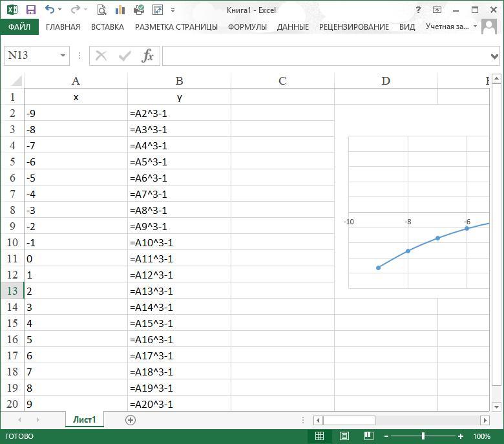Open the ФОРМУЛЫ ribbon tab
Screen dimensions: 504x444
[247, 27]
